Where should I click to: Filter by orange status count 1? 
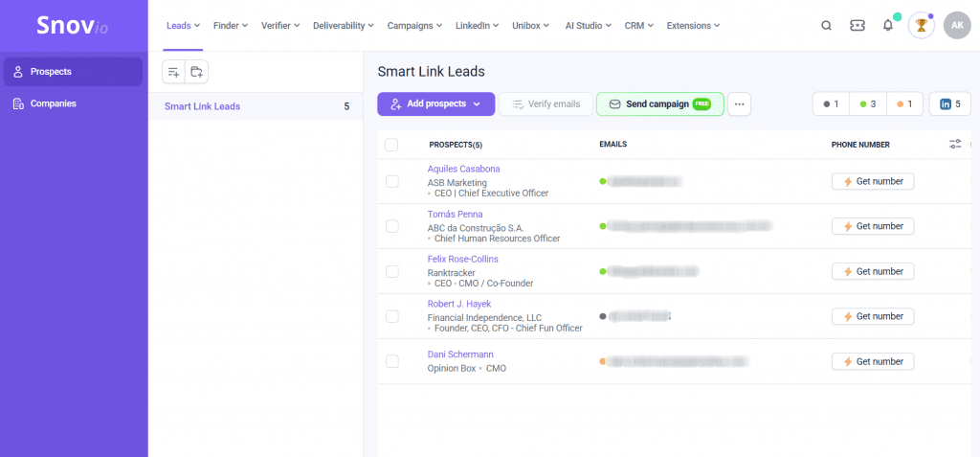click(x=905, y=103)
